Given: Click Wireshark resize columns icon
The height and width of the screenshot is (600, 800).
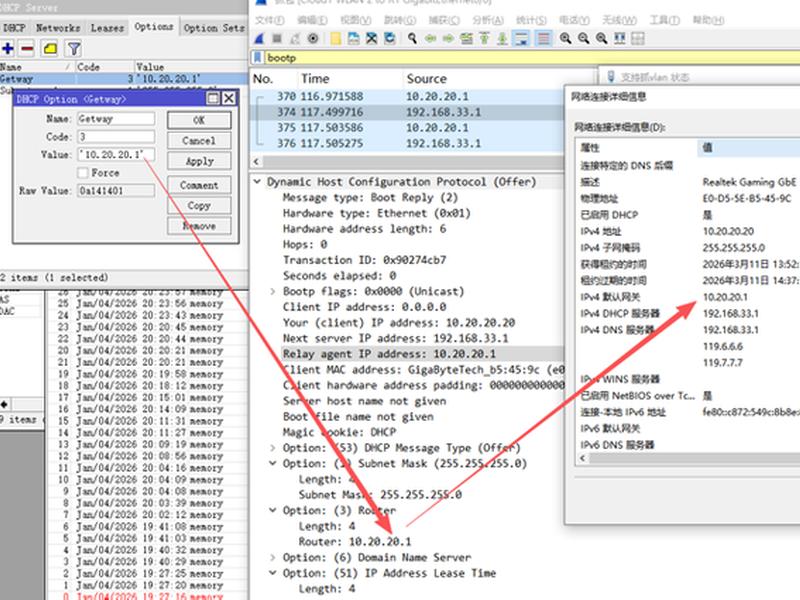Looking at the screenshot, I should pyautogui.click(x=620, y=38).
